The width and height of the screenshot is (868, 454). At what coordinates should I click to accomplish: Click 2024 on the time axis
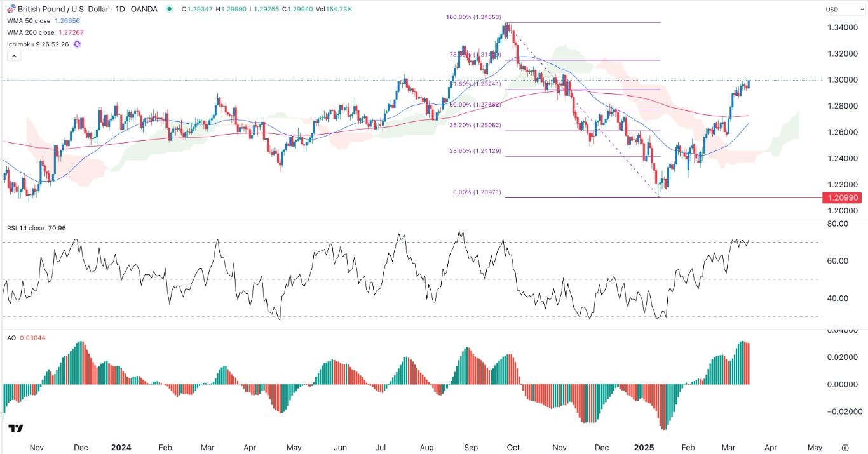tap(121, 447)
